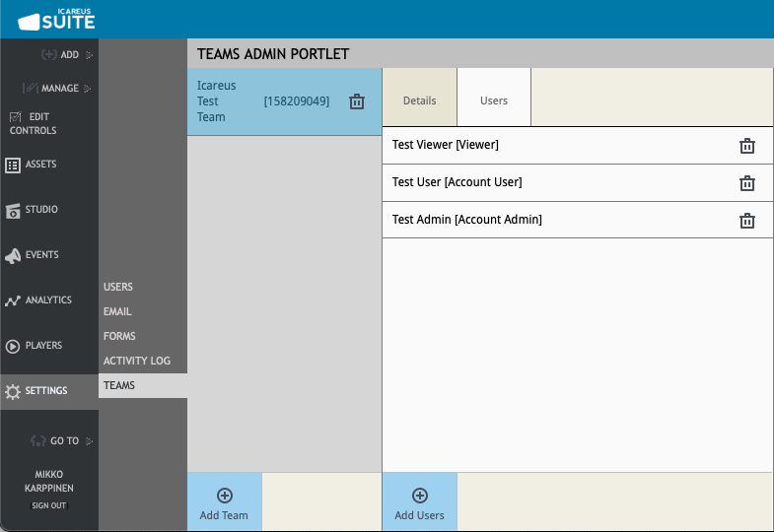Expand the GO TO menu
Viewport: 774px width, 532px height.
[x=63, y=441]
